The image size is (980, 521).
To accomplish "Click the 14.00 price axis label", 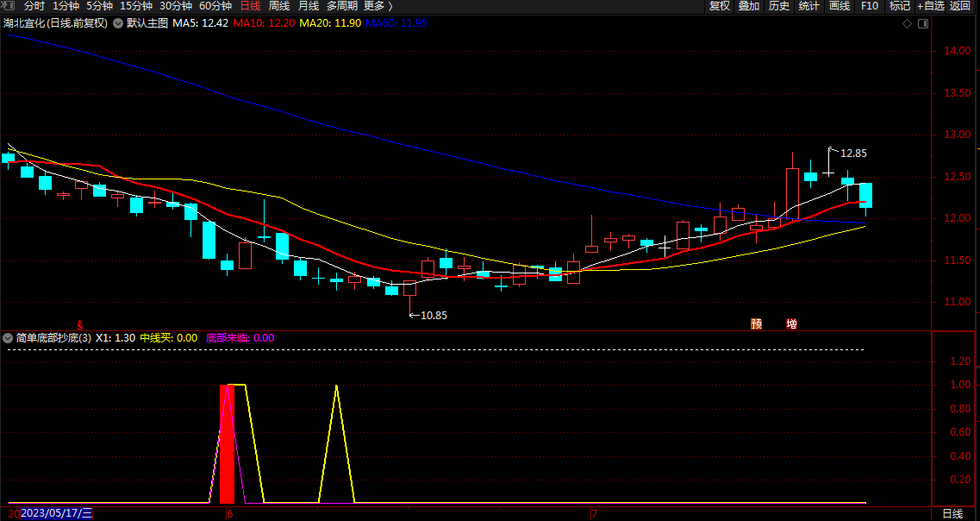I will point(956,51).
